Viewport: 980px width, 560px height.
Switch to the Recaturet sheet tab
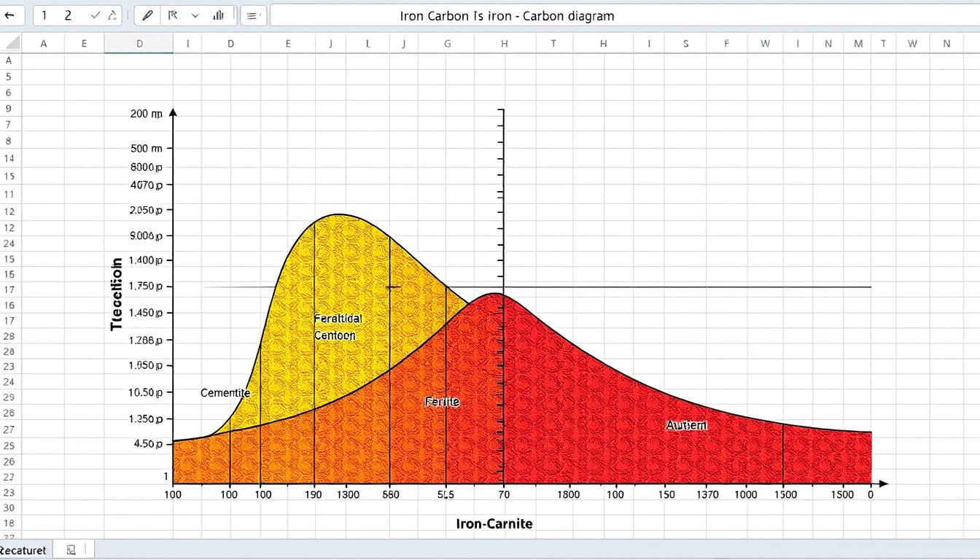tap(23, 551)
